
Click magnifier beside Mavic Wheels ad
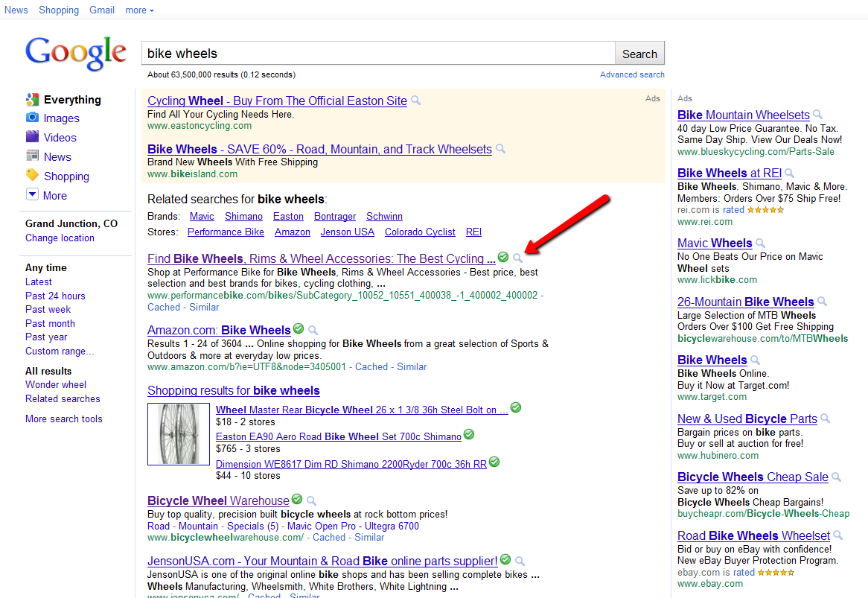point(760,243)
